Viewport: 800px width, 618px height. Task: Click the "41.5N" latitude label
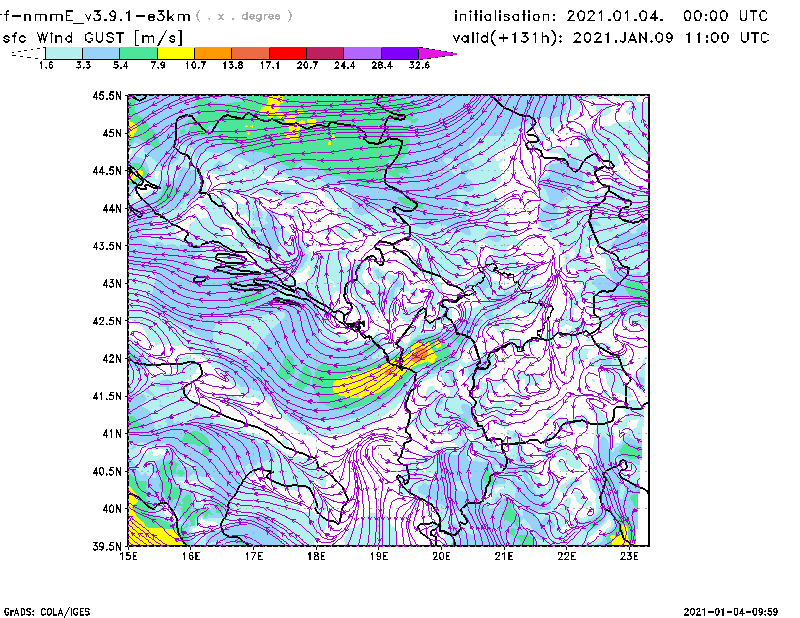107,396
